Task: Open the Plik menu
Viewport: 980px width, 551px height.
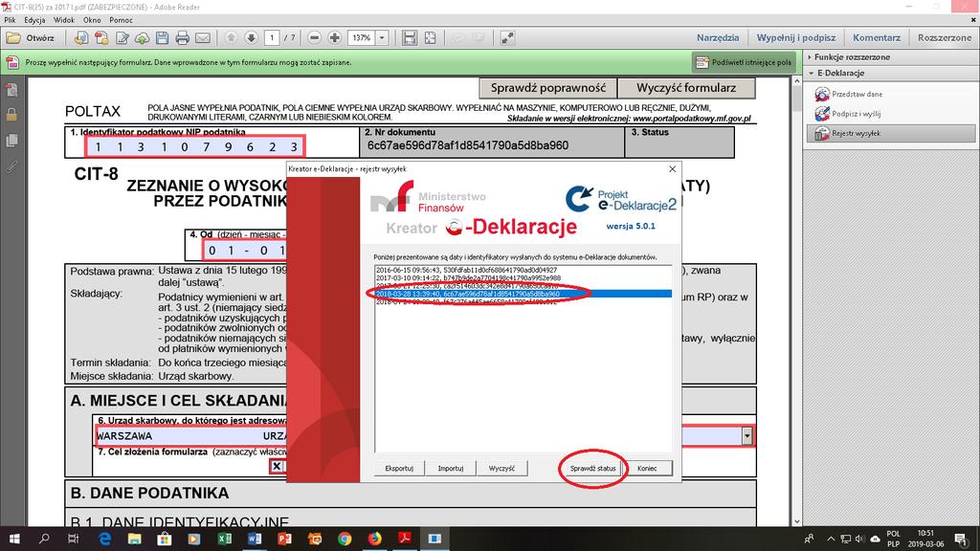Action: coord(10,20)
